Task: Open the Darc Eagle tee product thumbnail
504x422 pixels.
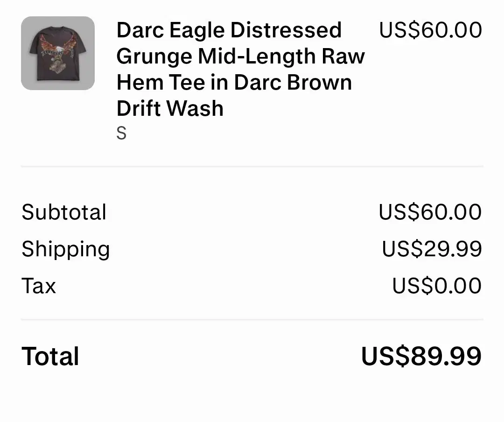Action: click(x=58, y=53)
